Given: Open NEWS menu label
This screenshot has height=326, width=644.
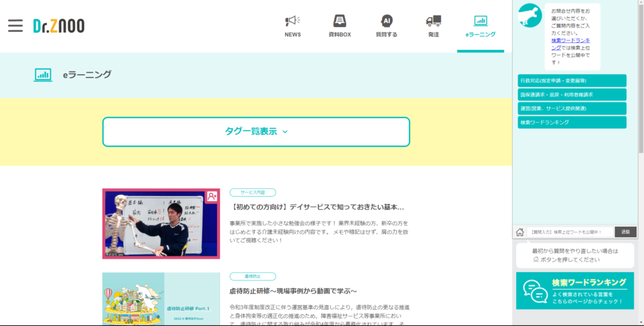Looking at the screenshot, I should [x=292, y=35].
